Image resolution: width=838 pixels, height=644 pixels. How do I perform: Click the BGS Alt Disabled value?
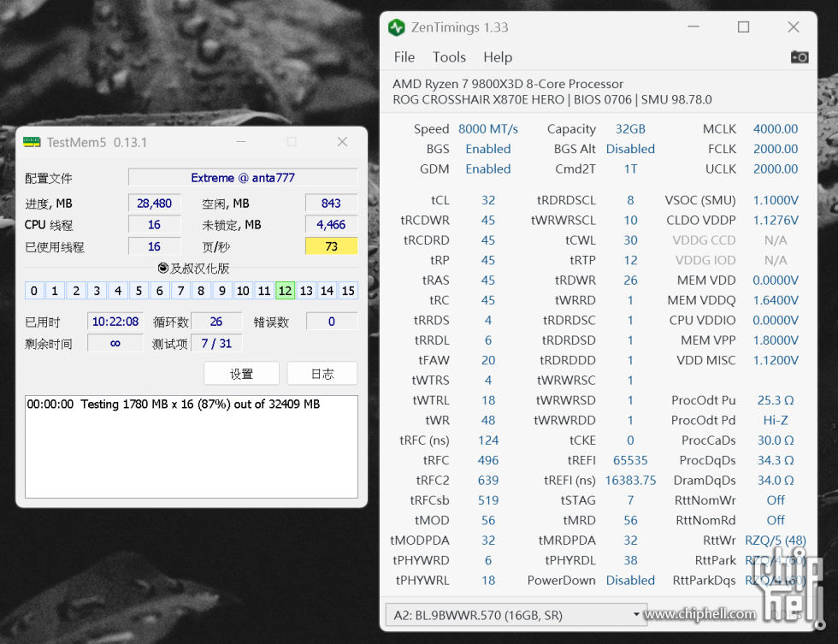tap(630, 149)
